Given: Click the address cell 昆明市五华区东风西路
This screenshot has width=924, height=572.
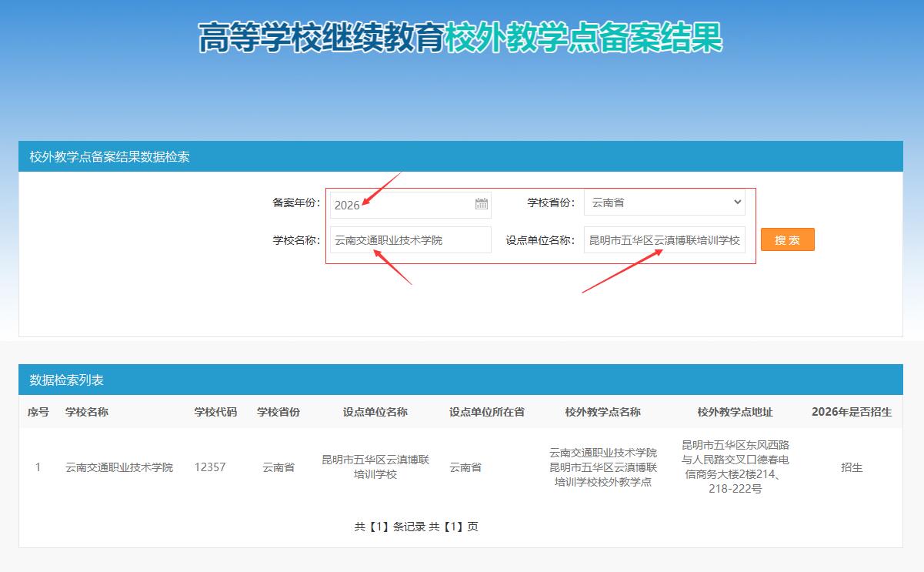Looking at the screenshot, I should pyautogui.click(x=736, y=467).
